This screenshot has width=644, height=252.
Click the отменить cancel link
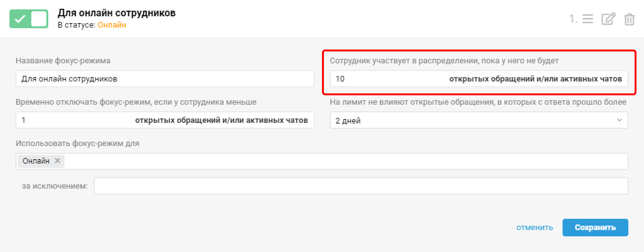(x=534, y=228)
